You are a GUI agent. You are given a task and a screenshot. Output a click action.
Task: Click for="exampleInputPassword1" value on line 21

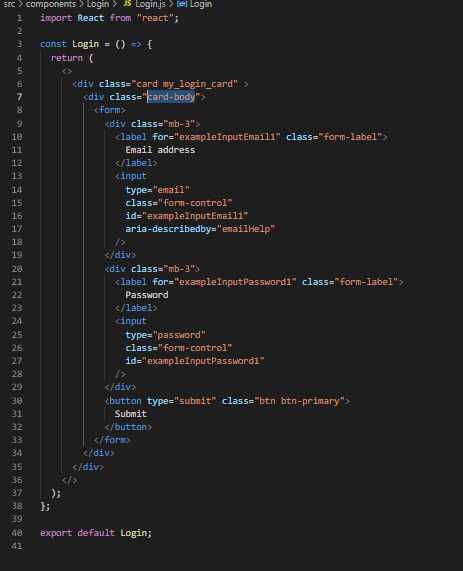(x=235, y=282)
